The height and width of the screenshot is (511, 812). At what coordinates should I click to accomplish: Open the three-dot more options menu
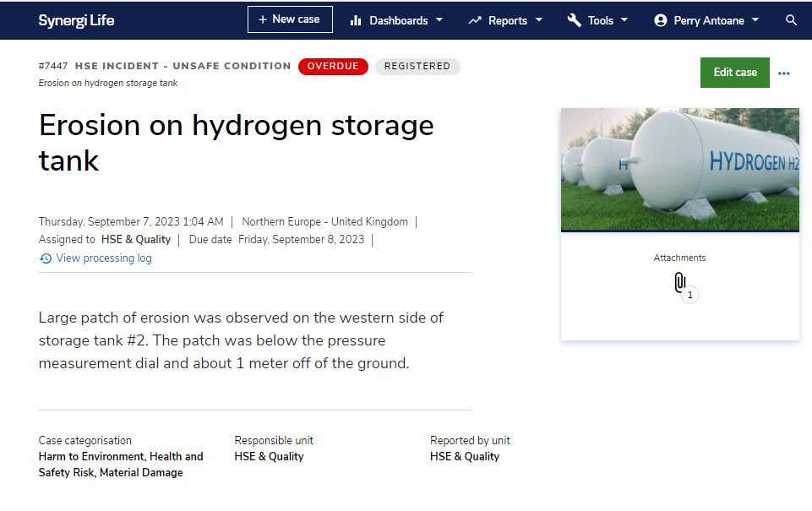point(784,73)
